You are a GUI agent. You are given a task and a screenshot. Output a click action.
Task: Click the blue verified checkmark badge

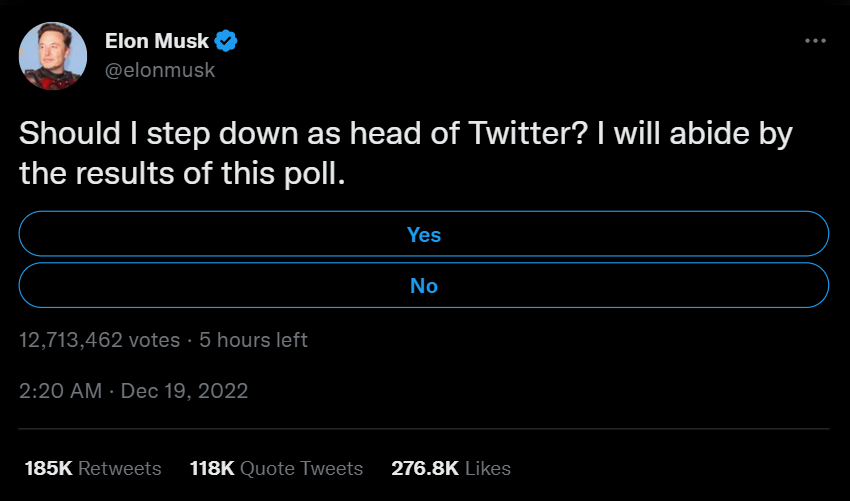227,41
